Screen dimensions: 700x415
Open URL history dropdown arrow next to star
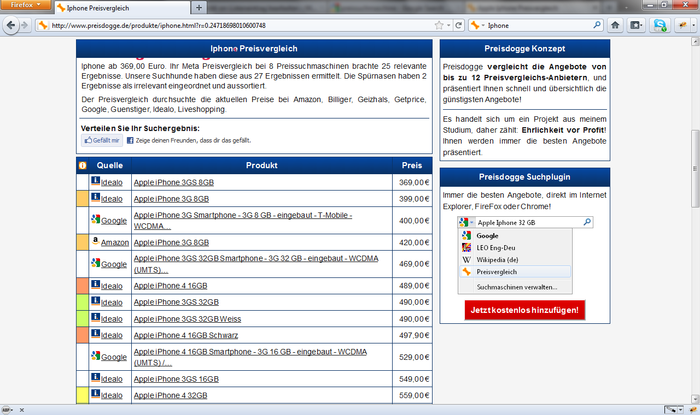pos(449,25)
